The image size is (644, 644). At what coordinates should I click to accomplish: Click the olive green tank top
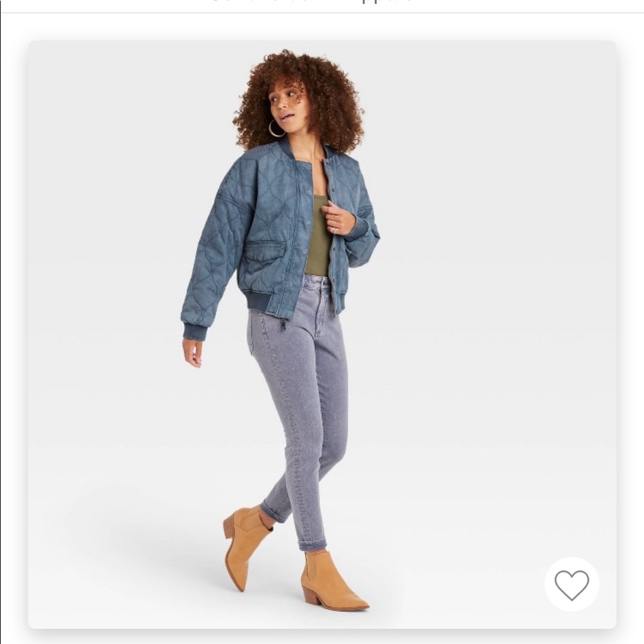click(317, 236)
